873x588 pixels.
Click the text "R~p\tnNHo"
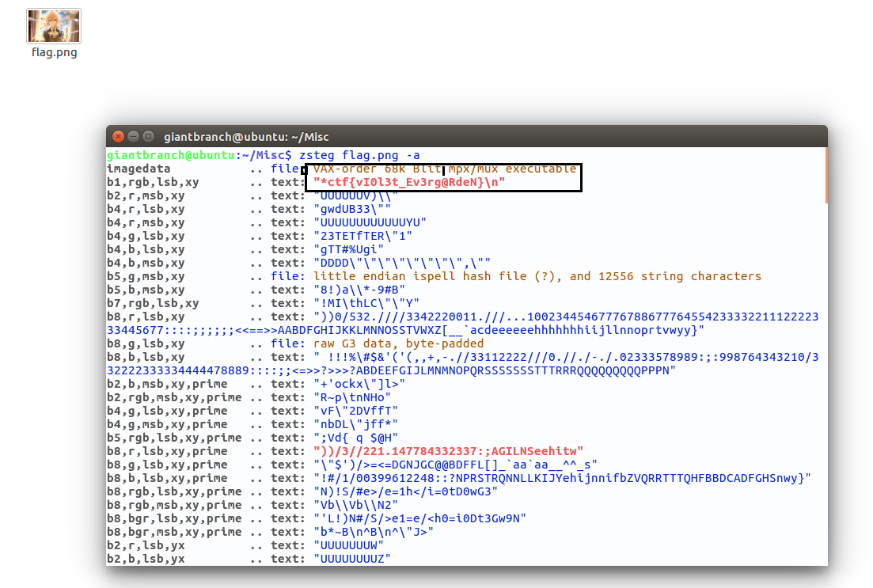(352, 397)
